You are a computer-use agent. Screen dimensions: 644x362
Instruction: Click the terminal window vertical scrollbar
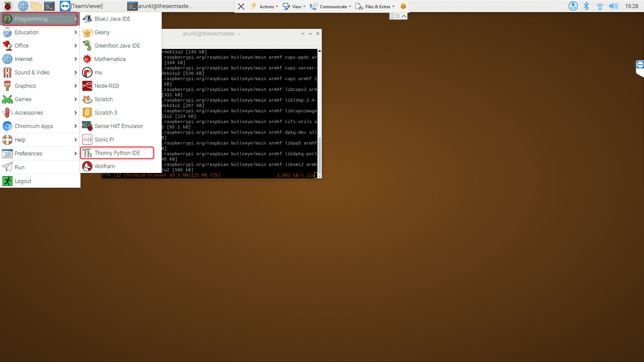(x=320, y=155)
